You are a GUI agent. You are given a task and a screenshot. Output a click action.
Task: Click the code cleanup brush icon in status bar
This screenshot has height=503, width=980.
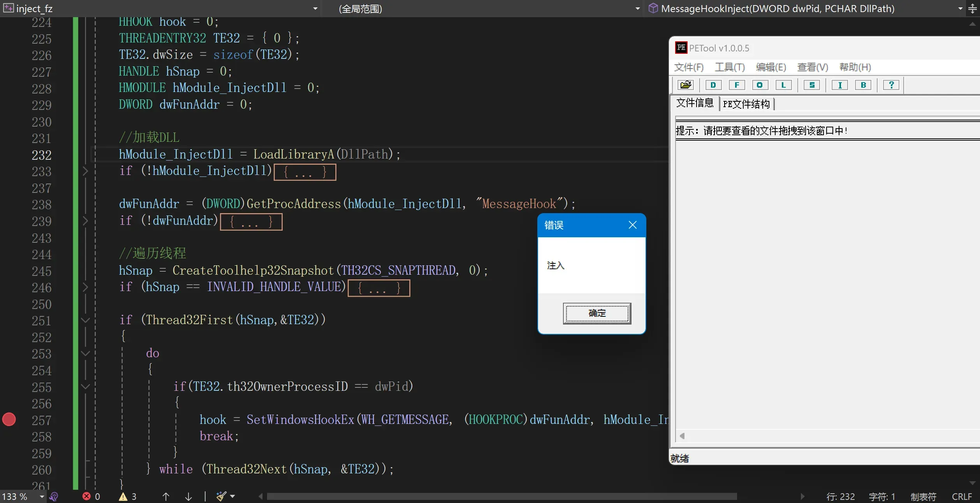click(221, 496)
